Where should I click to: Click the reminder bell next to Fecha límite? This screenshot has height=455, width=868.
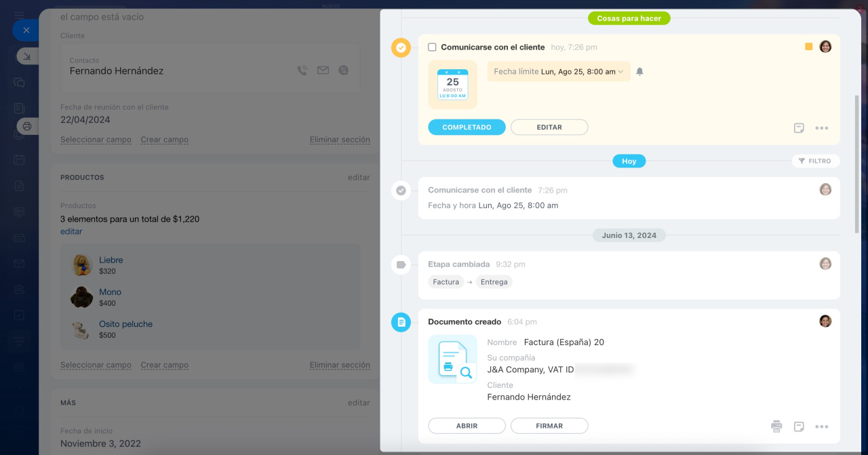tap(639, 72)
